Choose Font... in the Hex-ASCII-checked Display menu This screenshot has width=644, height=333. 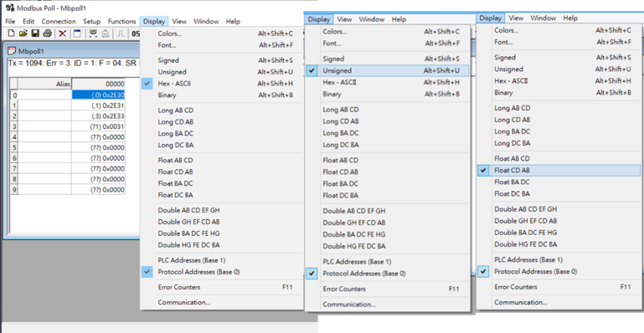[x=221, y=45]
